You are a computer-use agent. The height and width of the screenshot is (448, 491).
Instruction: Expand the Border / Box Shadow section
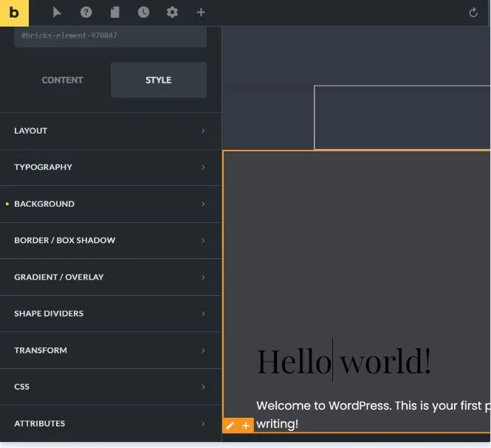[x=111, y=241]
